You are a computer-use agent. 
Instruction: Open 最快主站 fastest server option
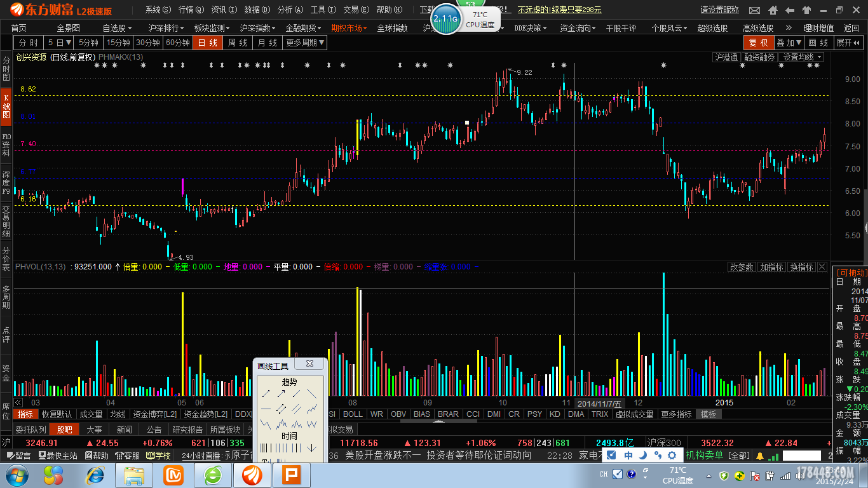click(x=58, y=456)
